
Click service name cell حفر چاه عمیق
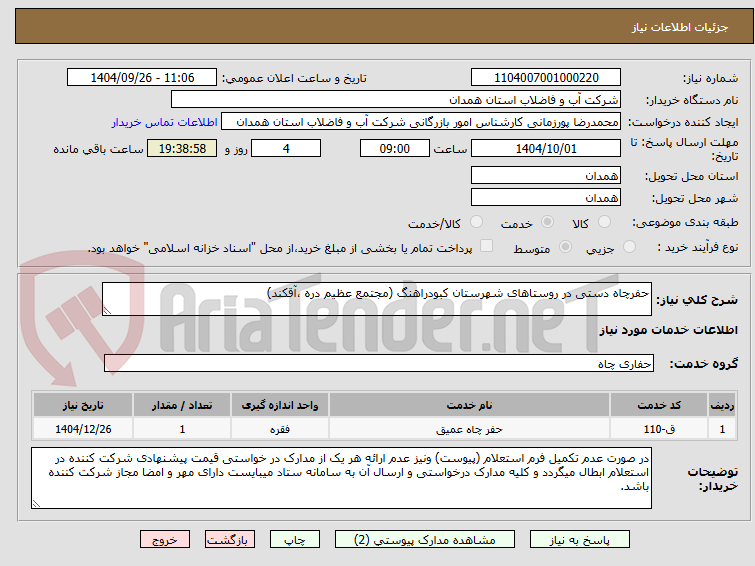coord(469,429)
